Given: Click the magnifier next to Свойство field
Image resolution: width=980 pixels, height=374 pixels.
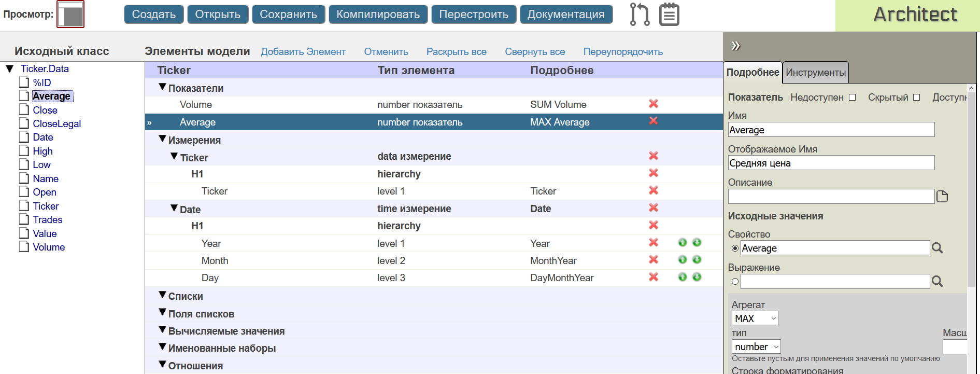Looking at the screenshot, I should tap(937, 248).
